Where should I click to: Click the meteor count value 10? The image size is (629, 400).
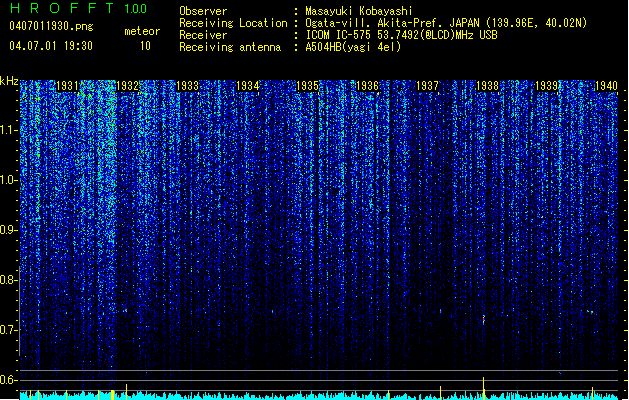(145, 46)
